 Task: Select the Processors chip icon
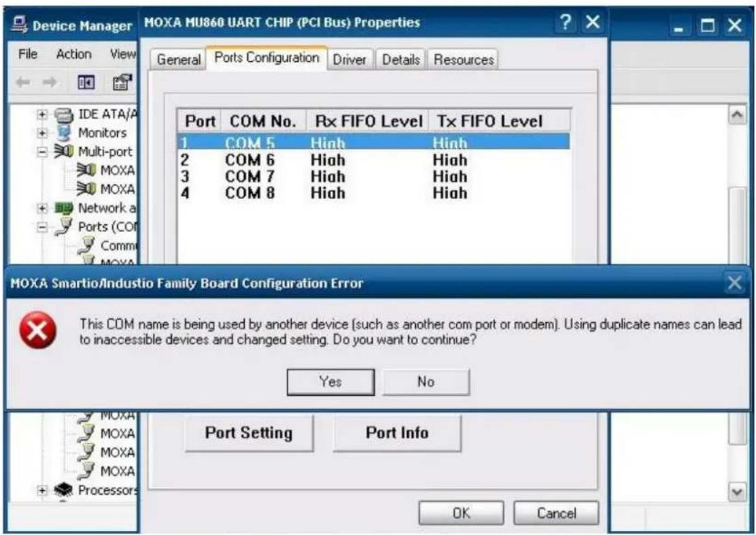click(x=64, y=489)
